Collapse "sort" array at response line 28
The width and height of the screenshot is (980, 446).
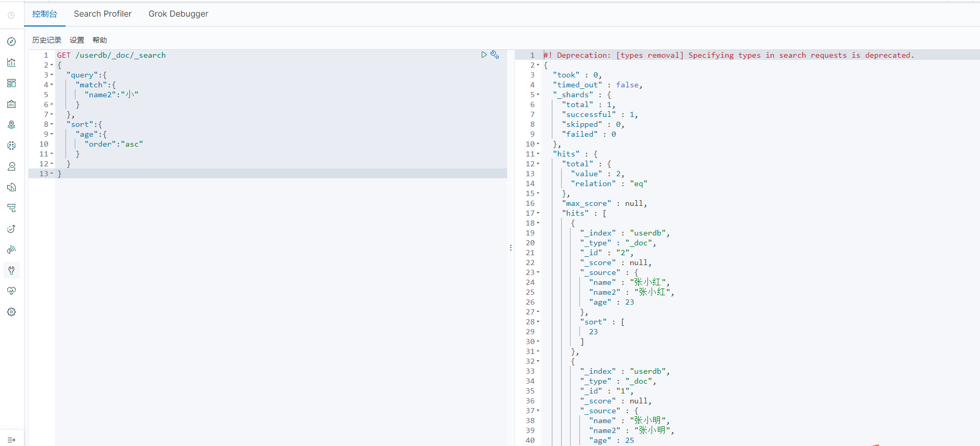538,322
